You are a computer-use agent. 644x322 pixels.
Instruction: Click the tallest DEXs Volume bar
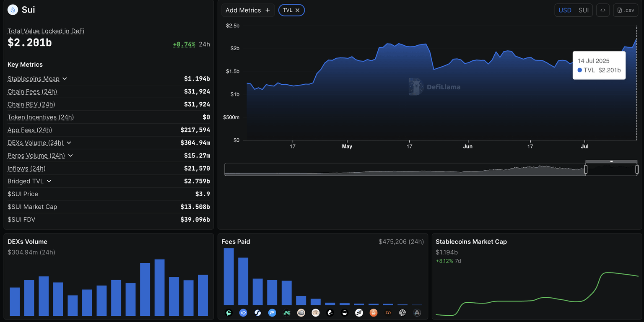[159, 287]
